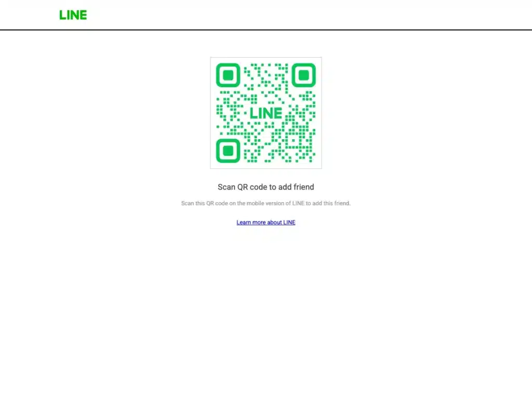
Task: Open the "Learn more about LINE" link
Action: pyautogui.click(x=265, y=222)
